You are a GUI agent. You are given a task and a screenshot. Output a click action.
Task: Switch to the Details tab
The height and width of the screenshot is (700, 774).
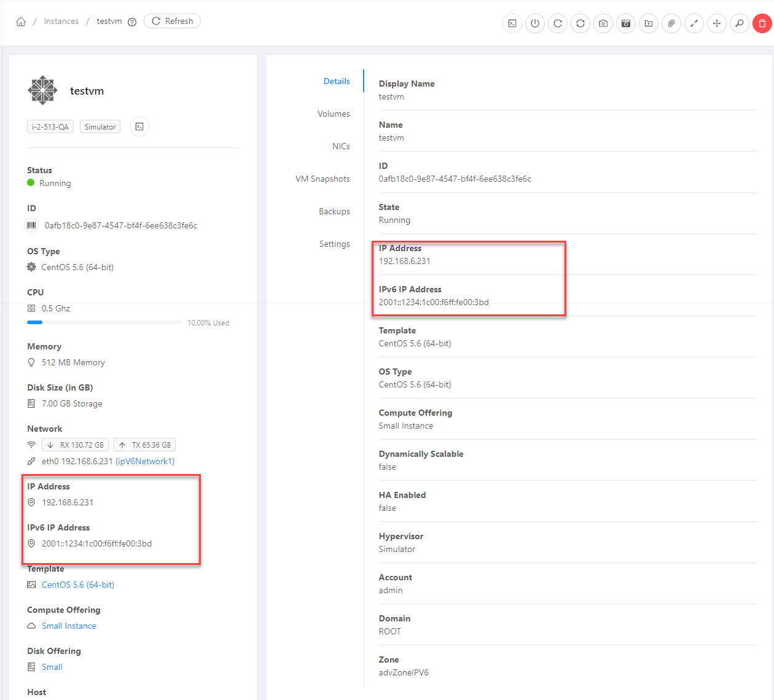[337, 81]
